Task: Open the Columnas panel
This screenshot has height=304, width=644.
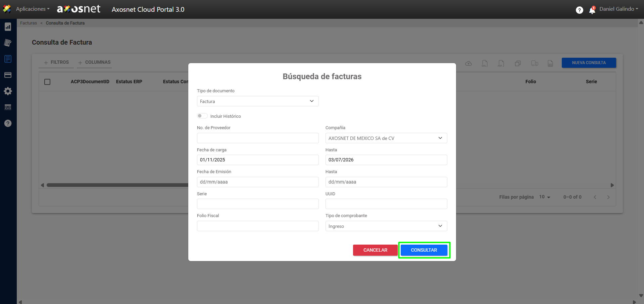Action: pos(94,62)
